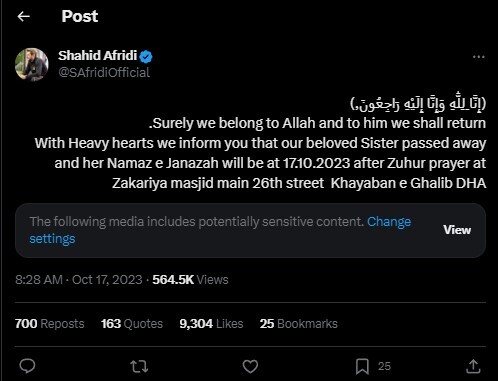Open the 700 Reposts list
Image resolution: width=498 pixels, height=381 pixels.
tap(50, 324)
